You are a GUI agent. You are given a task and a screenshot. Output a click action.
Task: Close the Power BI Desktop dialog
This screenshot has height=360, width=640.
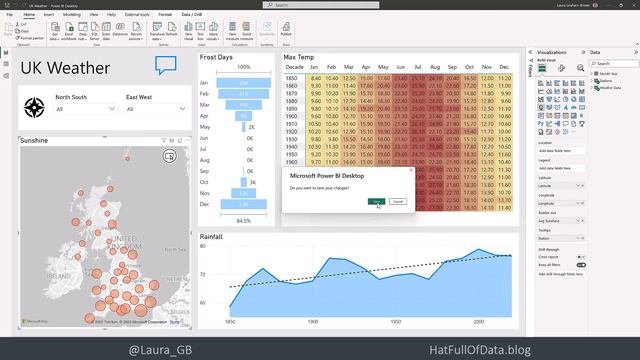pos(411,170)
